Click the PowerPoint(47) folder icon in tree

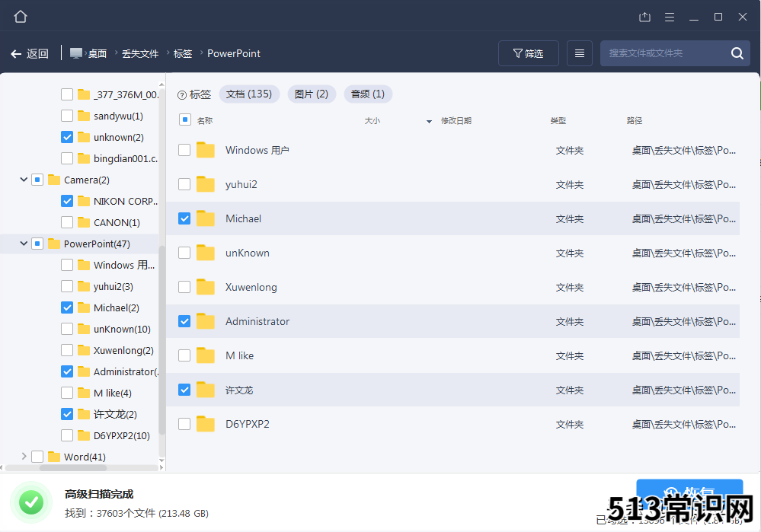click(54, 244)
